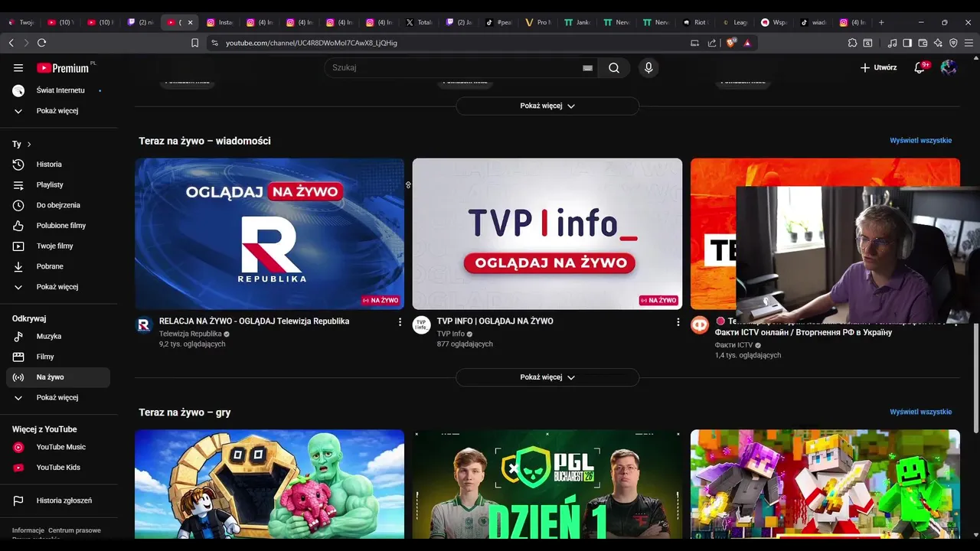Go back with the browser back arrow
The image size is (980, 551).
11,43
